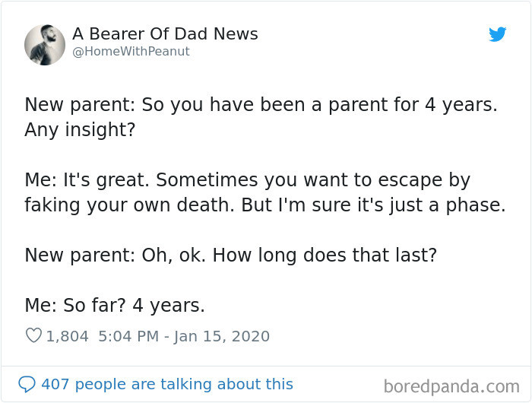The width and height of the screenshot is (532, 403).
Task: Open the author's profile avatar photo
Action: click(45, 44)
